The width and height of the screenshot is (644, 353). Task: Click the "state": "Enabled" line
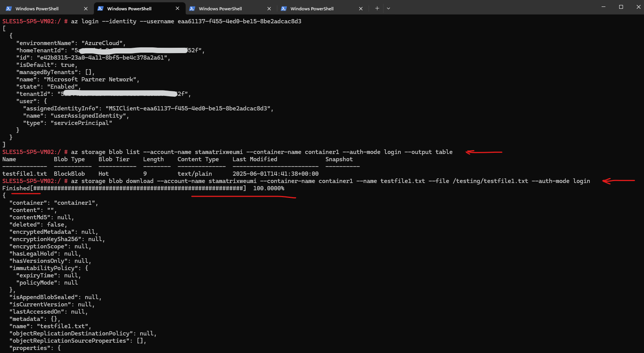pyautogui.click(x=48, y=87)
